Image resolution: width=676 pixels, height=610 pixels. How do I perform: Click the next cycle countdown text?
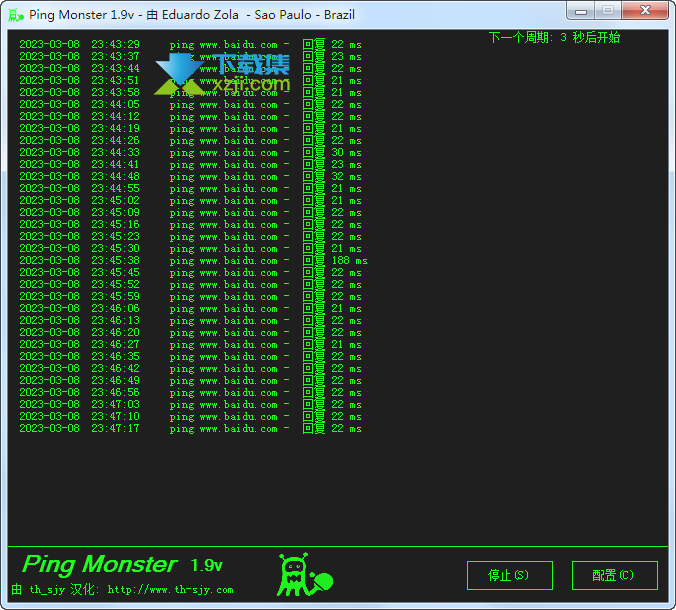coord(554,38)
